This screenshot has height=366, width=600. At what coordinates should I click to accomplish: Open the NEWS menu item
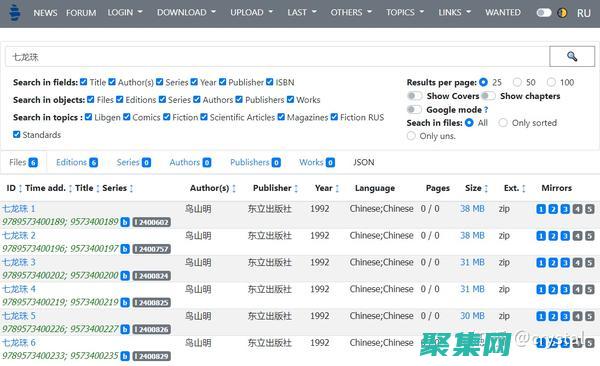point(45,13)
